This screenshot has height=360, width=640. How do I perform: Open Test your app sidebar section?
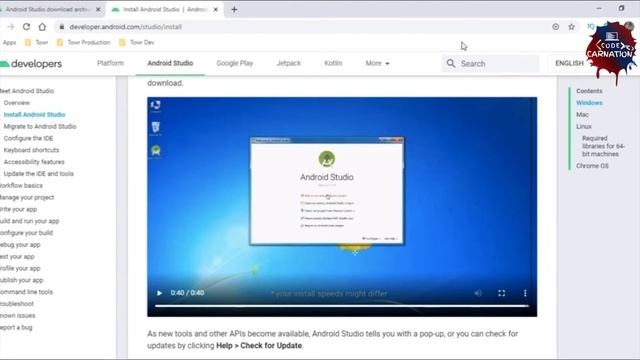pyautogui.click(x=17, y=257)
